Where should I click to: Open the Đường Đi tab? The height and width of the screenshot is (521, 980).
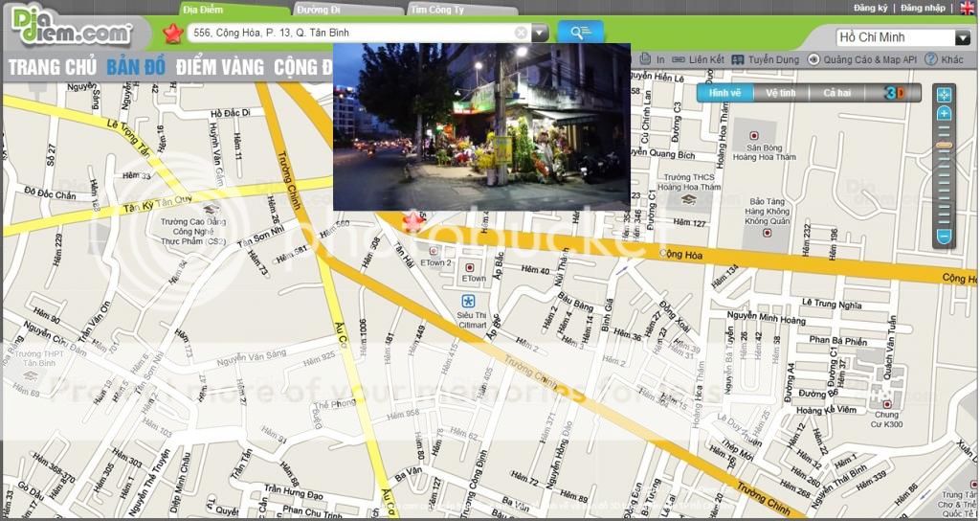pos(319,9)
